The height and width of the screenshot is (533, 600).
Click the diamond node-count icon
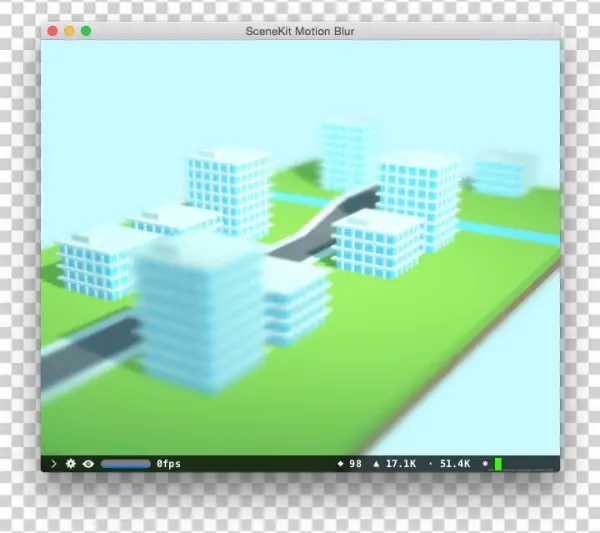pyautogui.click(x=341, y=464)
